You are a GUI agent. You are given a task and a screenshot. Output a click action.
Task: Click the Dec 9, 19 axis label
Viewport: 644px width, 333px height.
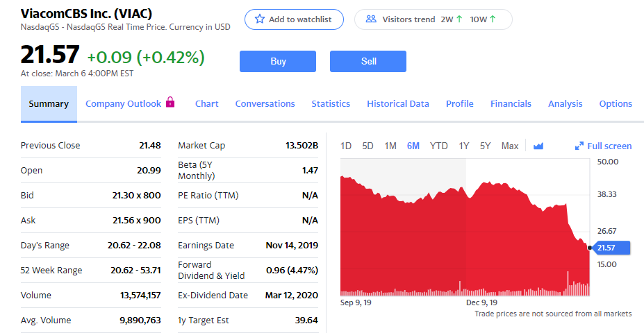[x=481, y=302]
